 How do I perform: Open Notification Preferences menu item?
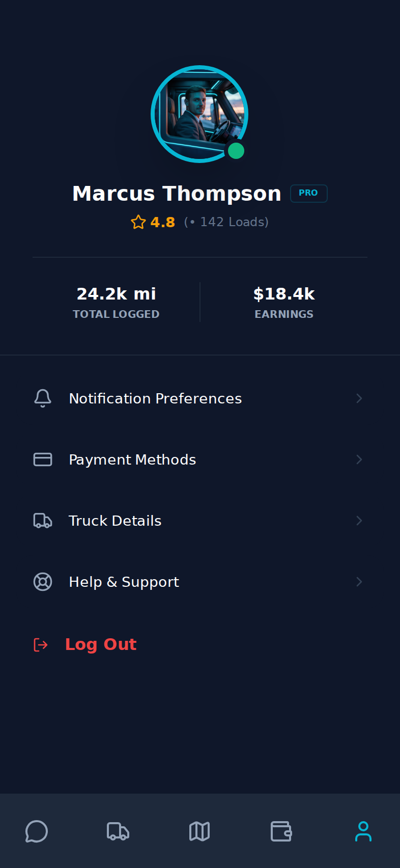(x=155, y=398)
